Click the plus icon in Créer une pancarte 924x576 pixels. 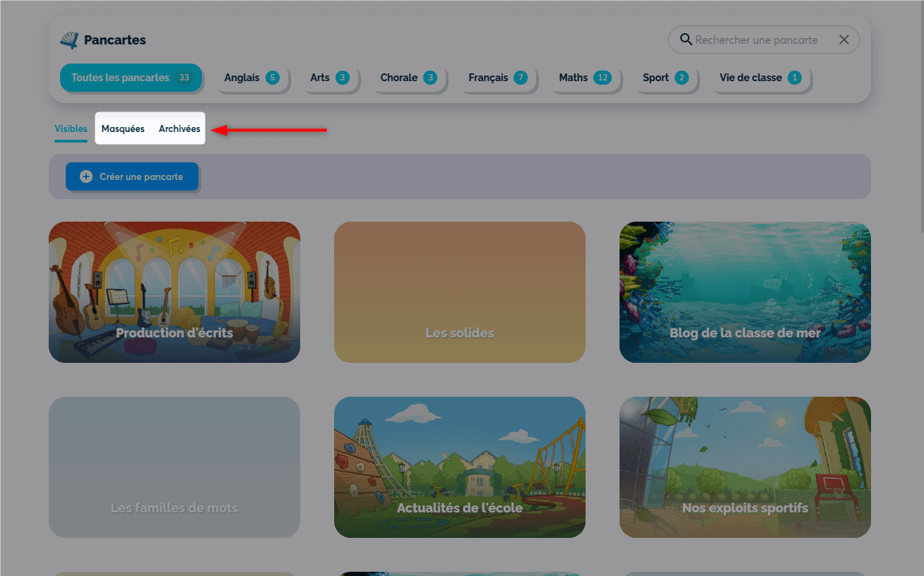click(85, 176)
